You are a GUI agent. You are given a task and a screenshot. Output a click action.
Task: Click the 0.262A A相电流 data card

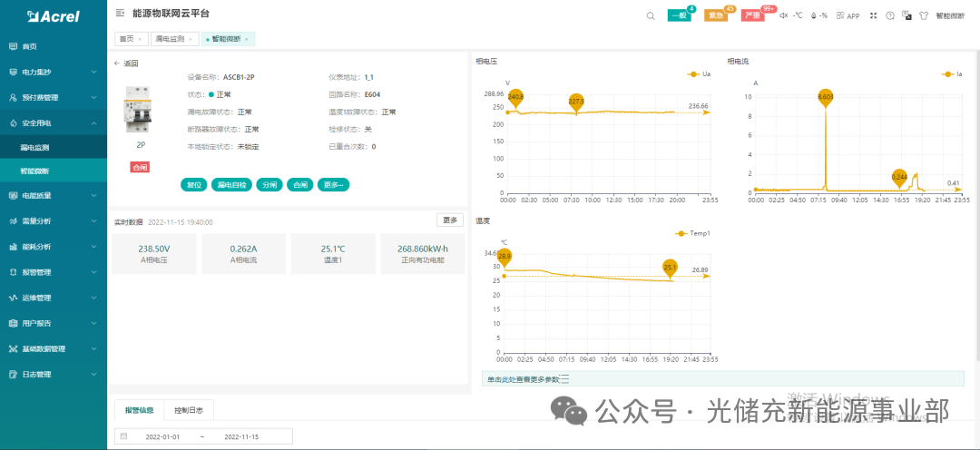point(244,254)
